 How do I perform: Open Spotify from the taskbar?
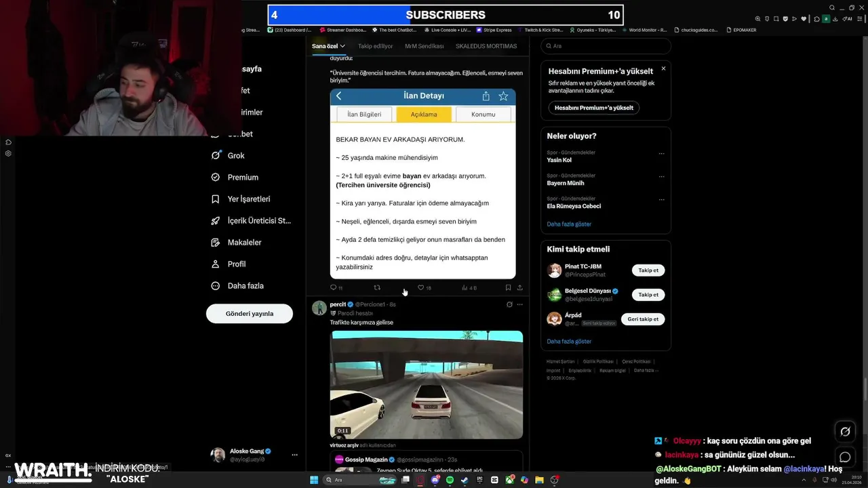coord(450,480)
